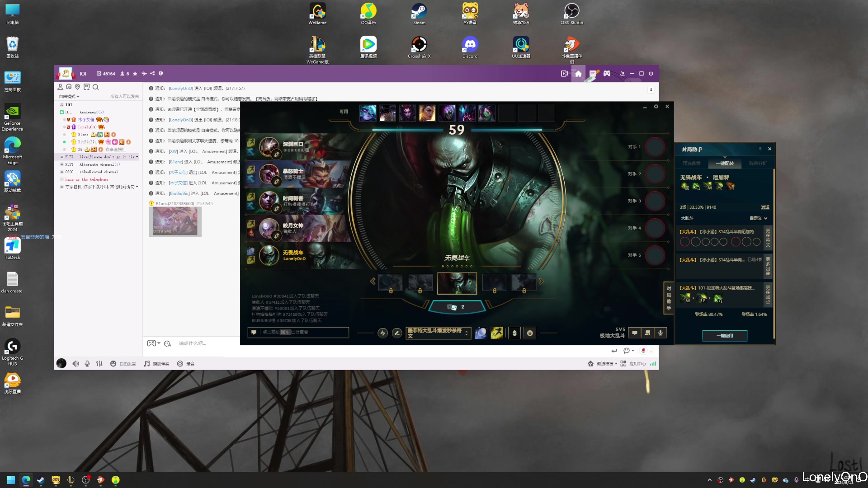Open the YY emoji picker near chat input
Viewport: 868px width, 488px height.
tap(167, 343)
